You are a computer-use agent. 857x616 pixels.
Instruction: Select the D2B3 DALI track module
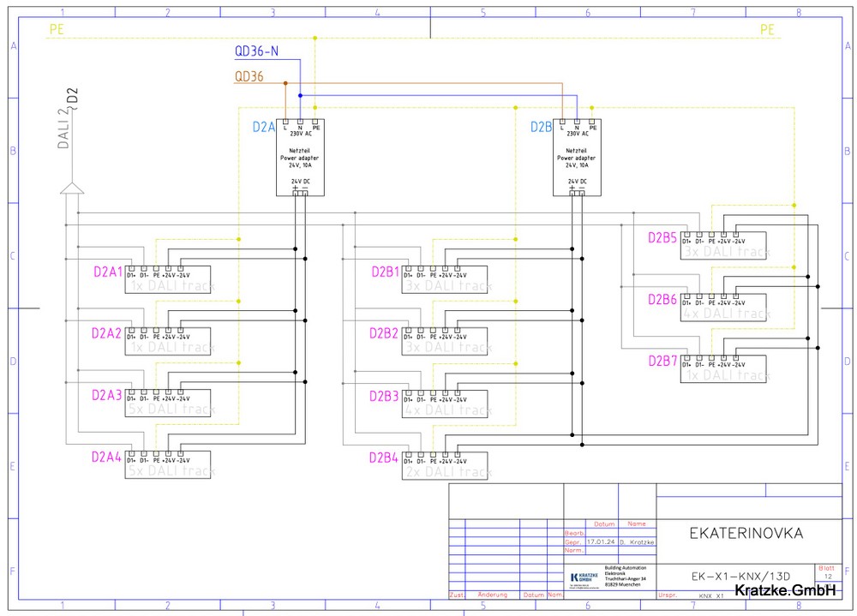pos(445,404)
